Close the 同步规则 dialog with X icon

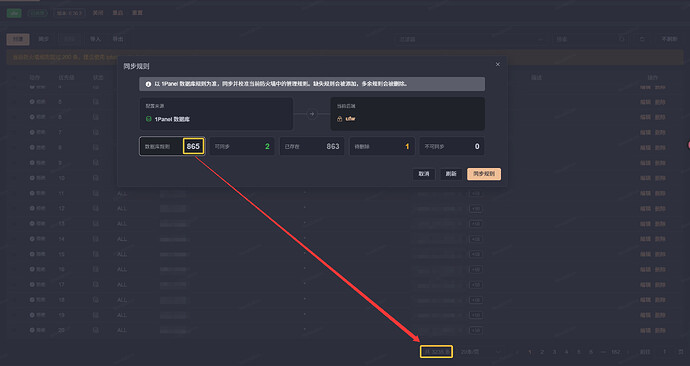[498, 64]
